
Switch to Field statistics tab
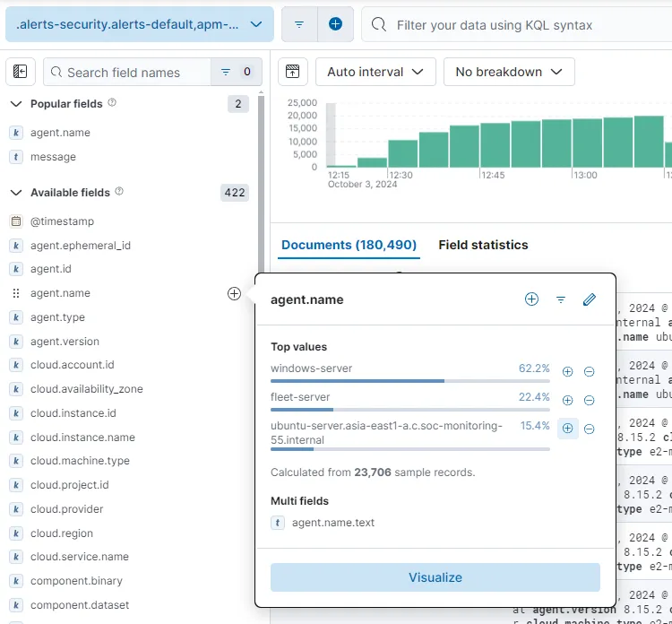483,245
